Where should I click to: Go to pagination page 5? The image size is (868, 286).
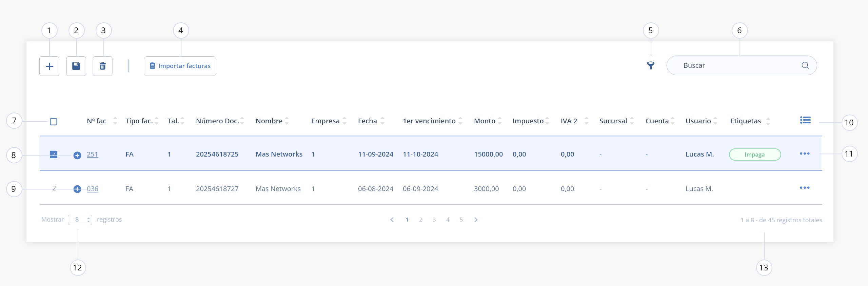click(x=461, y=220)
